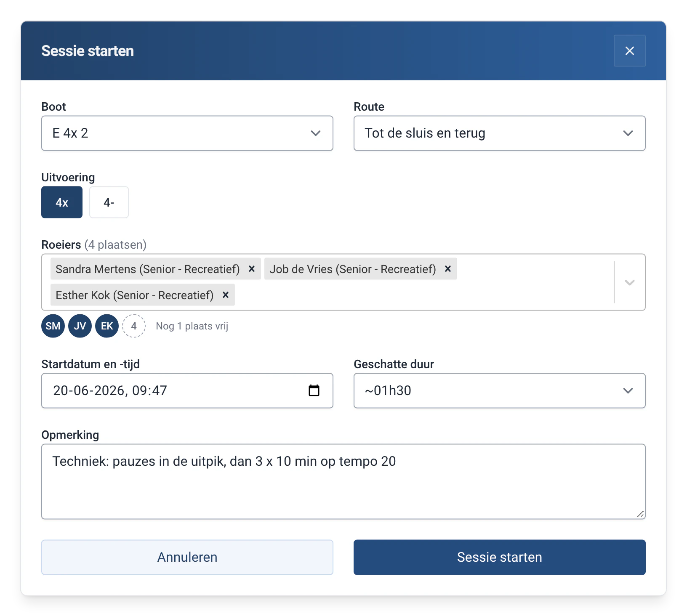This screenshot has width=687, height=616.
Task: Click the Annuleren button
Action: (187, 558)
